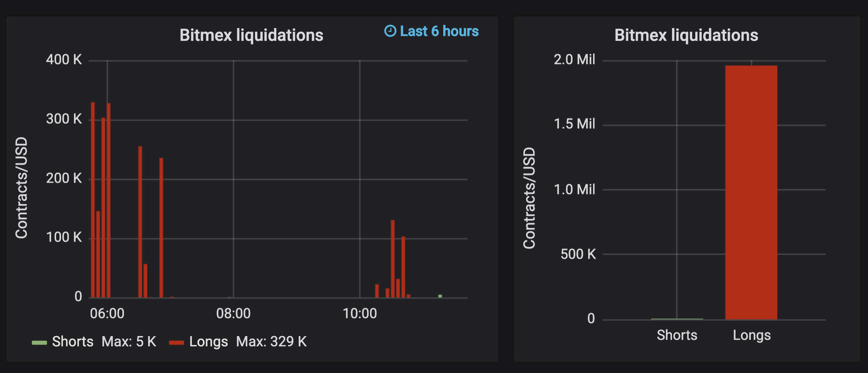868x373 pixels.
Task: Click the '10:00' time axis label
Action: point(360,313)
